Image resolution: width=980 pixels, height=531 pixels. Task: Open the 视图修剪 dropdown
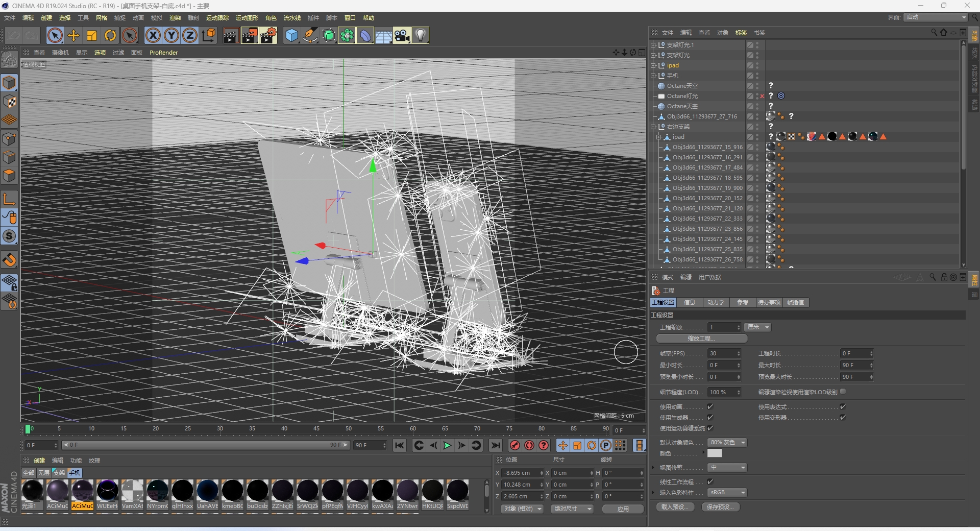727,467
